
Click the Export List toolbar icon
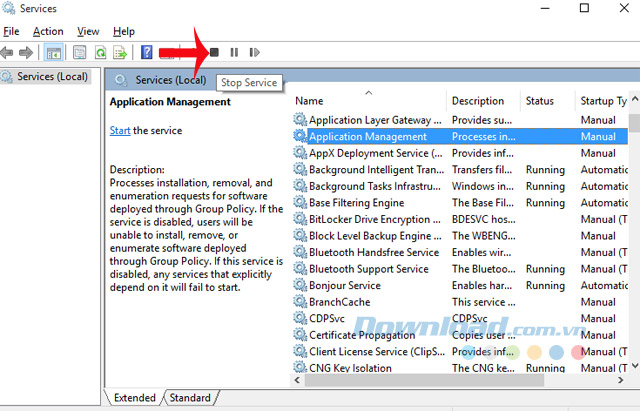tap(120, 52)
